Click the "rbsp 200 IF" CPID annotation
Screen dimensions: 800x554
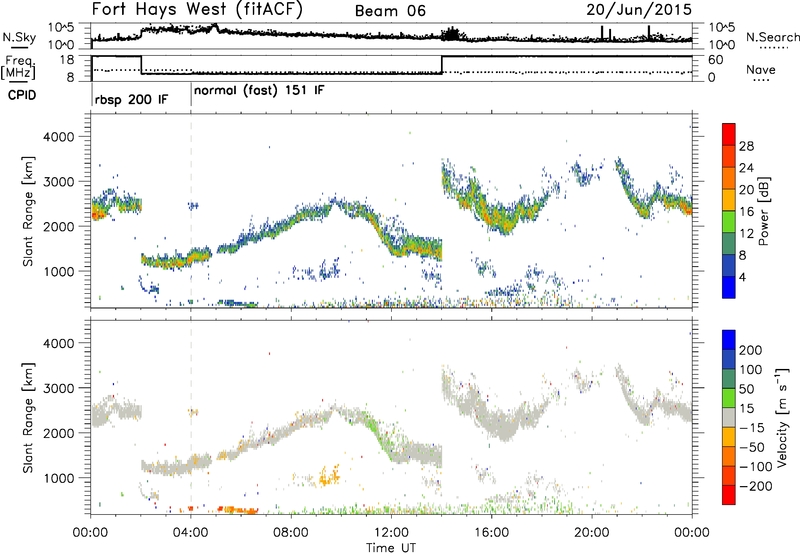pos(131,99)
